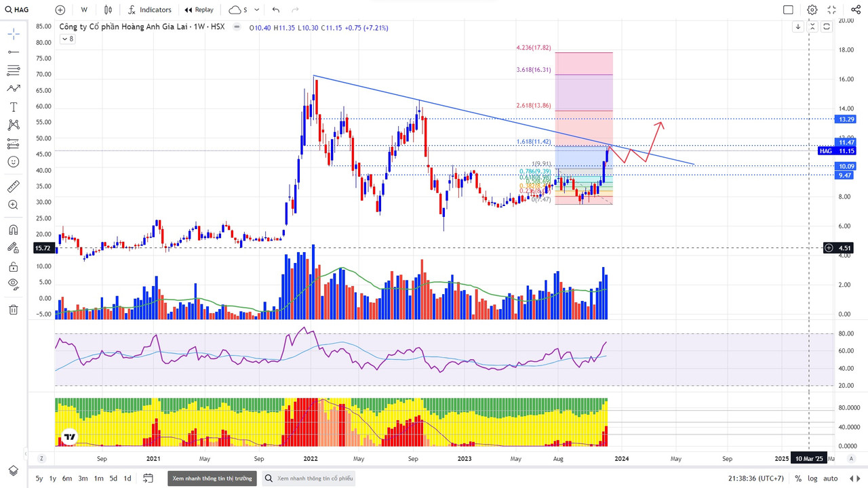This screenshot has height=488, width=868.
Task: Click the HAG 11.15 last price label
Action: point(837,151)
